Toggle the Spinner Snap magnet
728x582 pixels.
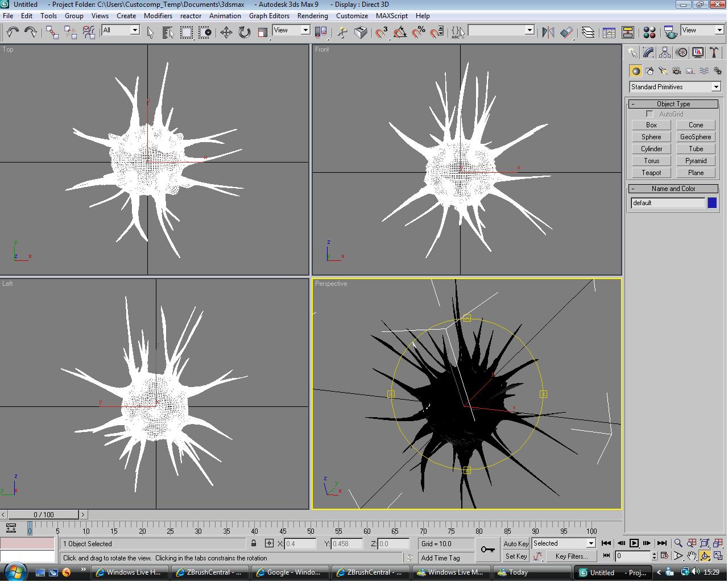437,32
